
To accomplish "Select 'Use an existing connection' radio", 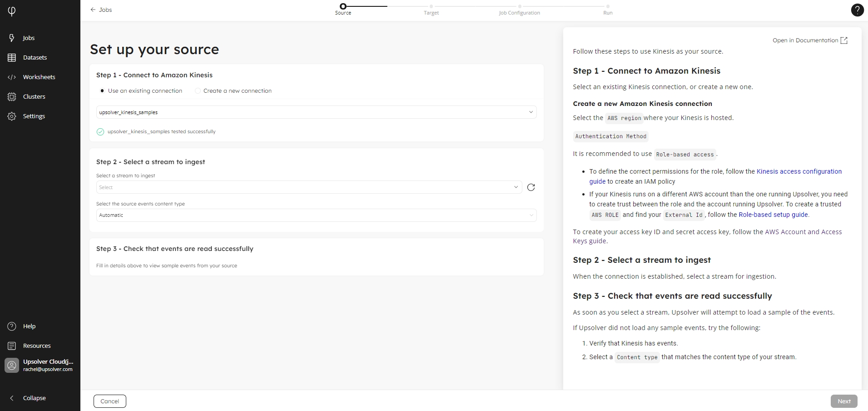I will (x=102, y=91).
